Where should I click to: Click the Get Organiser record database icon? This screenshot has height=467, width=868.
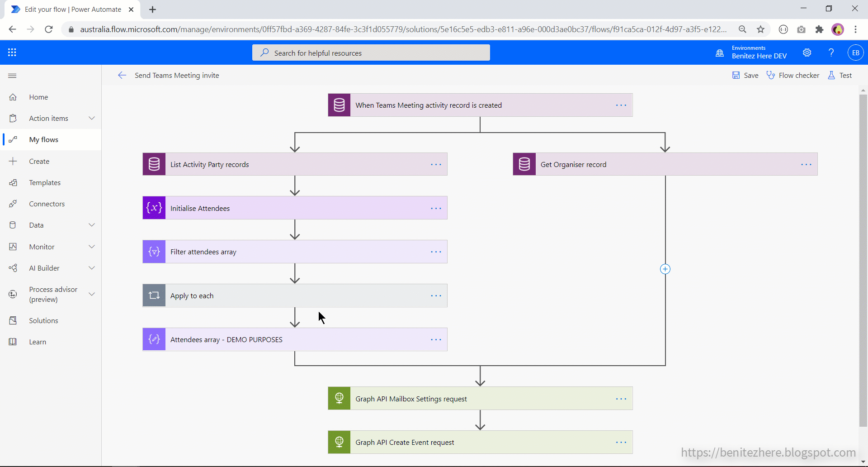tap(524, 164)
